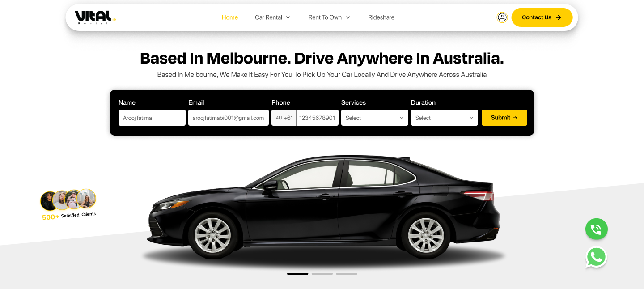Select the third carousel slide indicator

tap(347, 274)
